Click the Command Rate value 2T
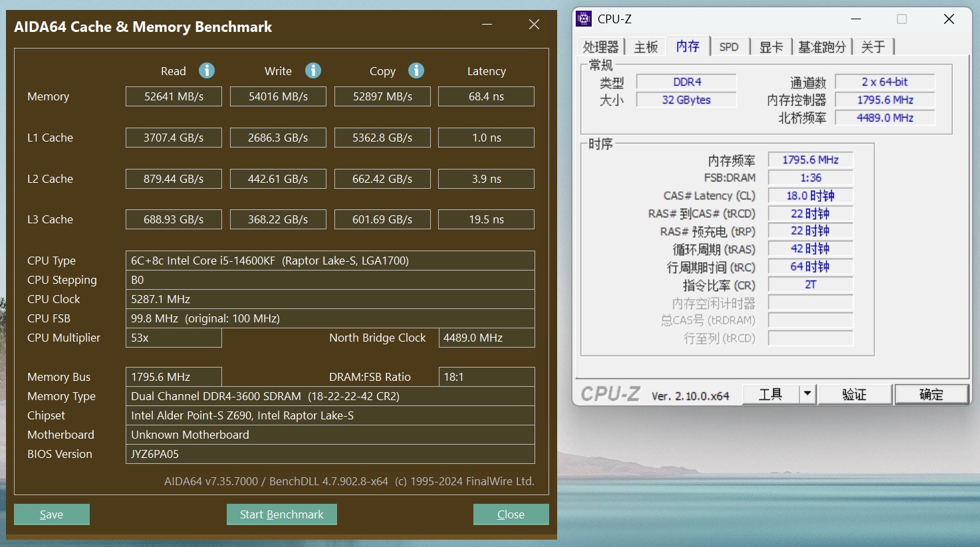Image resolution: width=980 pixels, height=547 pixels. 810,284
